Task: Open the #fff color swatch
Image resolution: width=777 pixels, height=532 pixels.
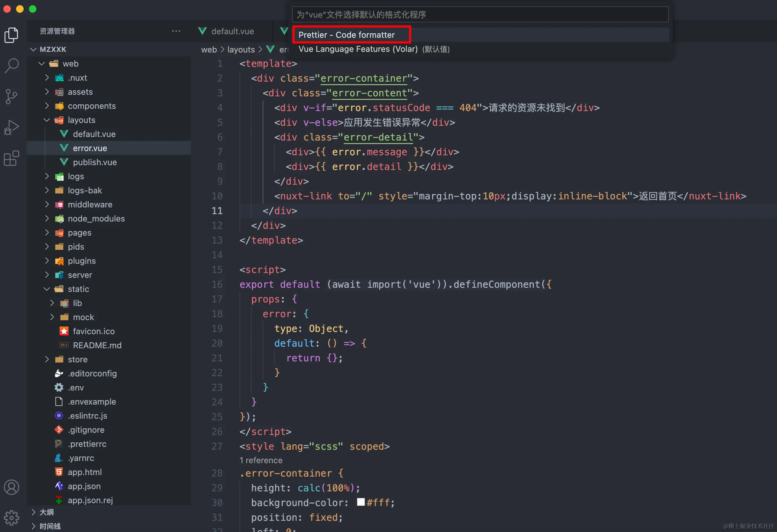Action: tap(361, 502)
